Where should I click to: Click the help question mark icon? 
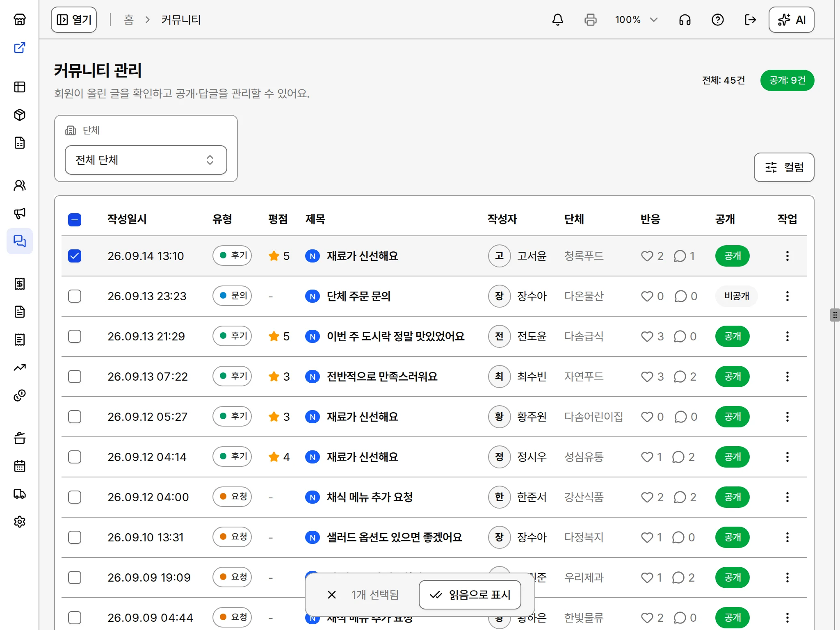717,20
